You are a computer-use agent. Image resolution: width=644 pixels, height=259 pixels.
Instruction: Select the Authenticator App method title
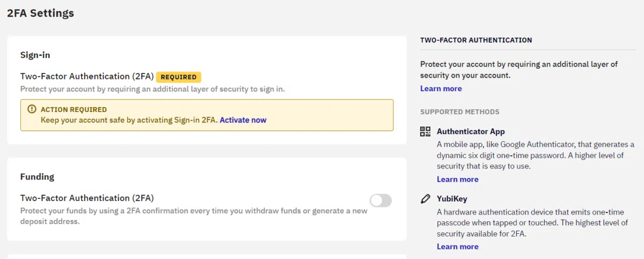(x=471, y=131)
